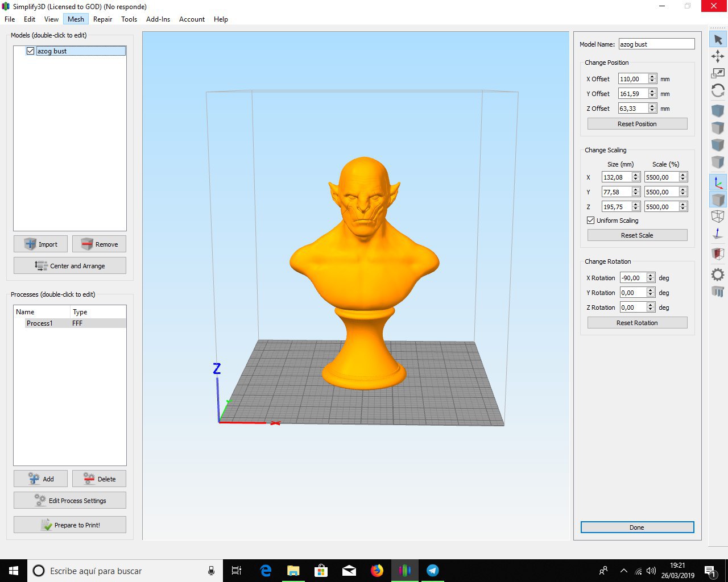Open the cross section view tool
The height and width of the screenshot is (582, 728).
[x=718, y=253]
